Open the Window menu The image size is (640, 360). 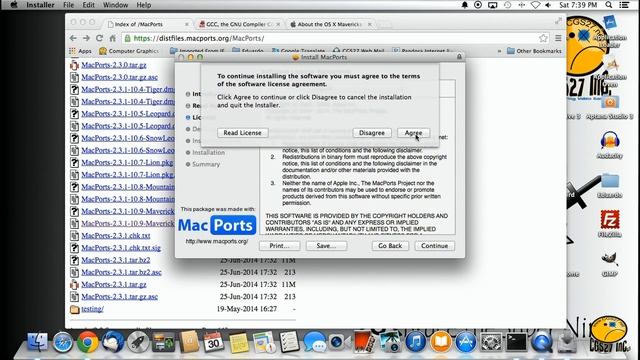(115, 5)
